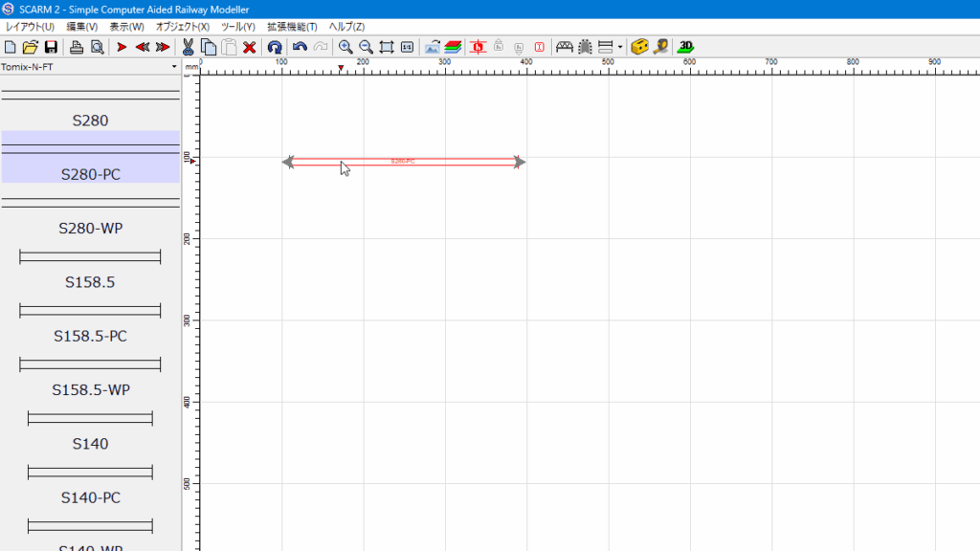Open the colored layers stack icon
The image size is (980, 551).
(x=453, y=47)
